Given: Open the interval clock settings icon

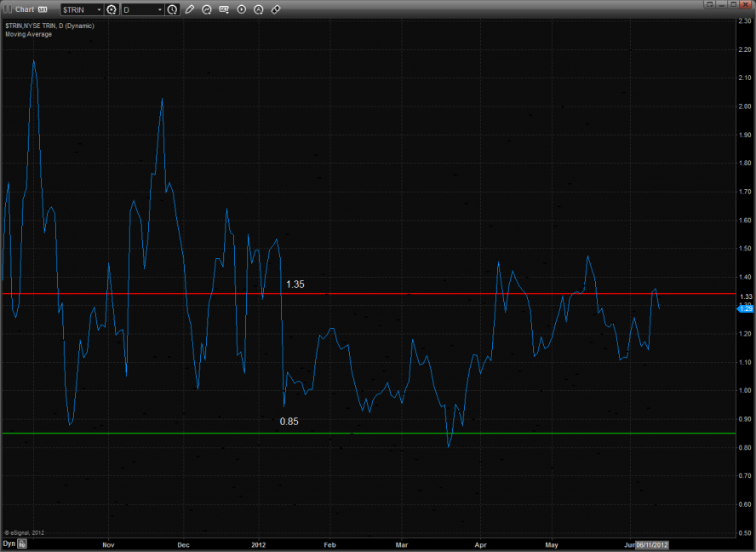Looking at the screenshot, I should pos(173,10).
